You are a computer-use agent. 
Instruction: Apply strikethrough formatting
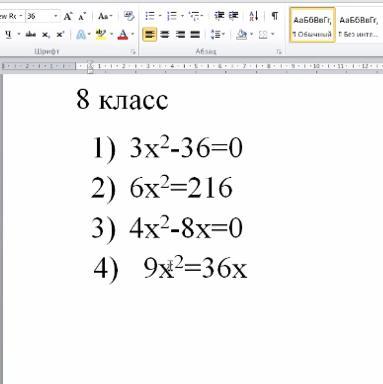click(31, 34)
